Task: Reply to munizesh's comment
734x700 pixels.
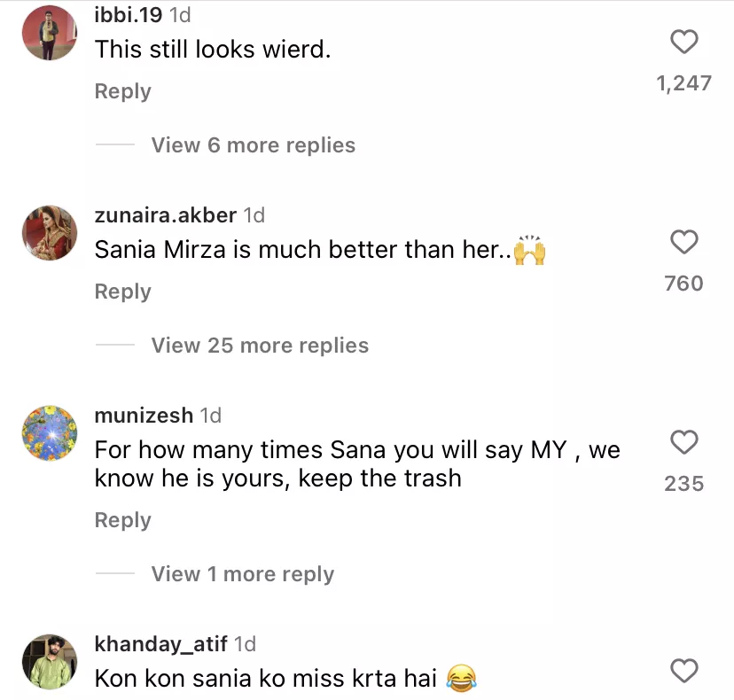Action: (x=122, y=520)
